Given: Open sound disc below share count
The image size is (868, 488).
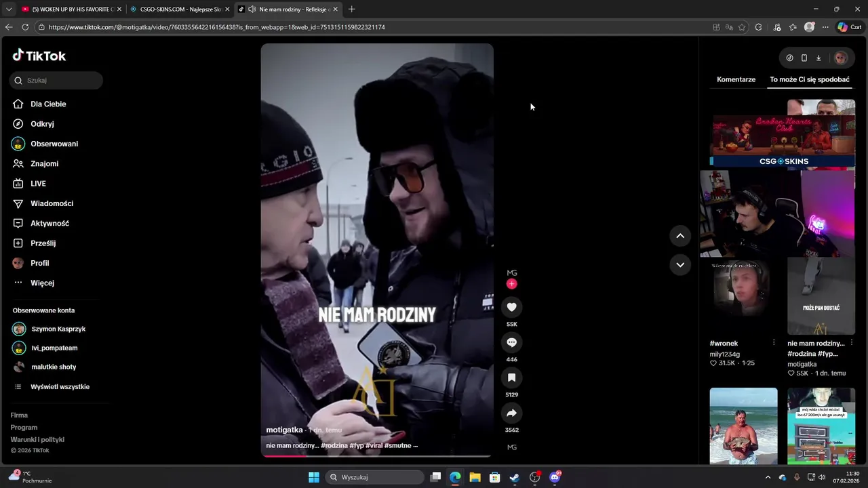Looking at the screenshot, I should coord(512,447).
